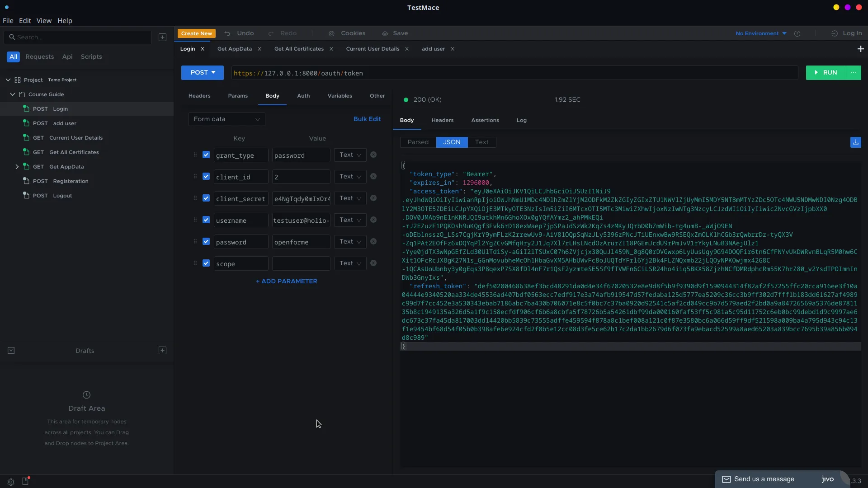Open settings with the gear icon
The width and height of the screenshot is (868, 488).
coord(11,482)
